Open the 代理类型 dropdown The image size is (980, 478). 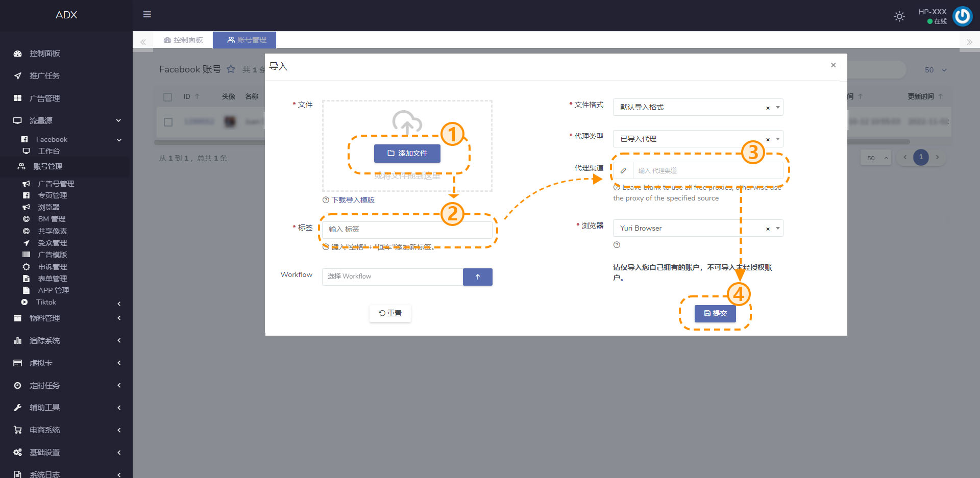[777, 139]
